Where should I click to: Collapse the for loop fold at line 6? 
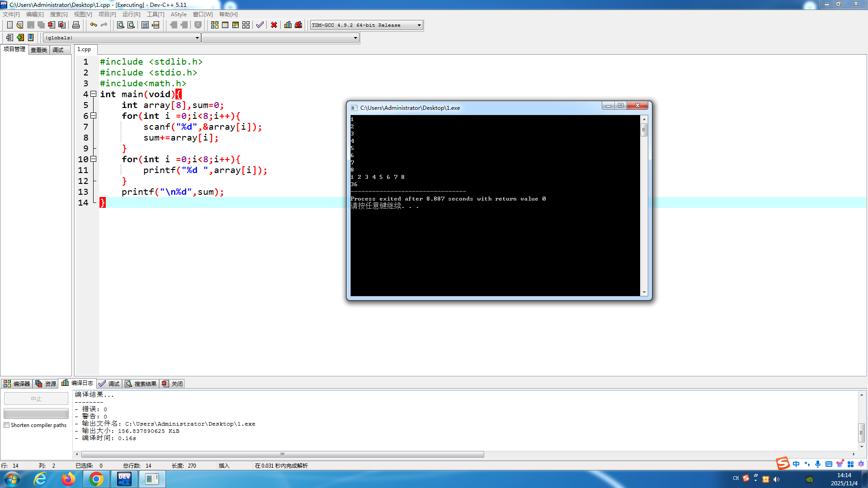coord(94,116)
